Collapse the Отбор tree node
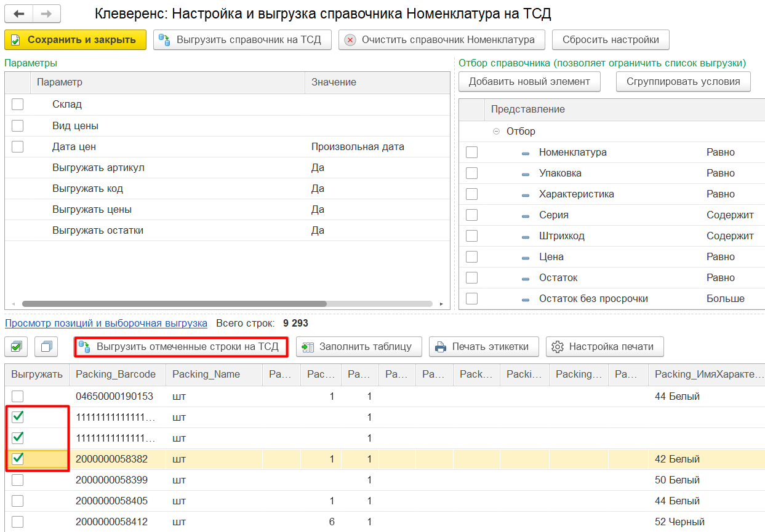 point(496,132)
